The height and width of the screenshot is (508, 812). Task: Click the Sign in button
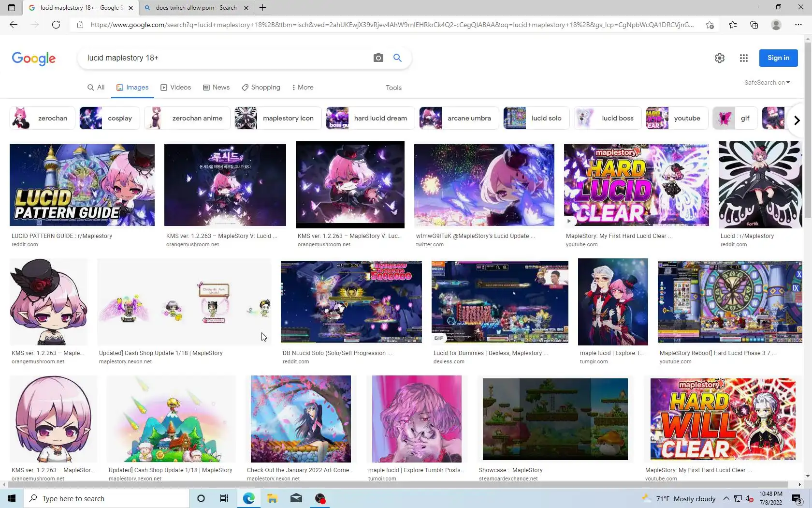pos(778,58)
